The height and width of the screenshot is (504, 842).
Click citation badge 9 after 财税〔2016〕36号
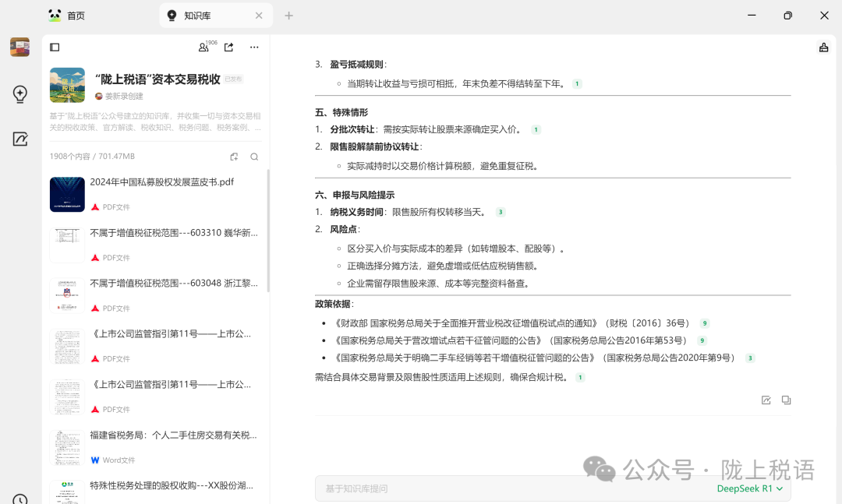[704, 323]
